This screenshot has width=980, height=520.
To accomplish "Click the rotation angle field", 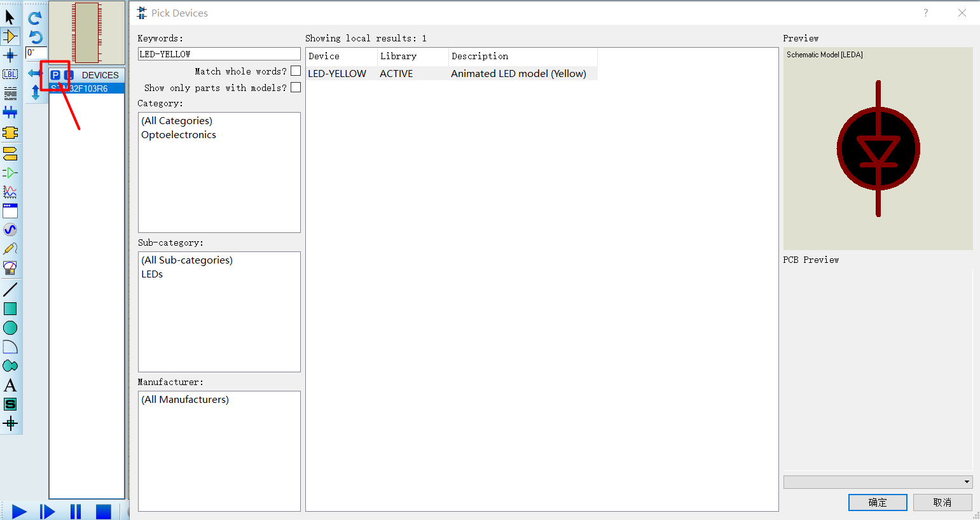I will tap(36, 53).
